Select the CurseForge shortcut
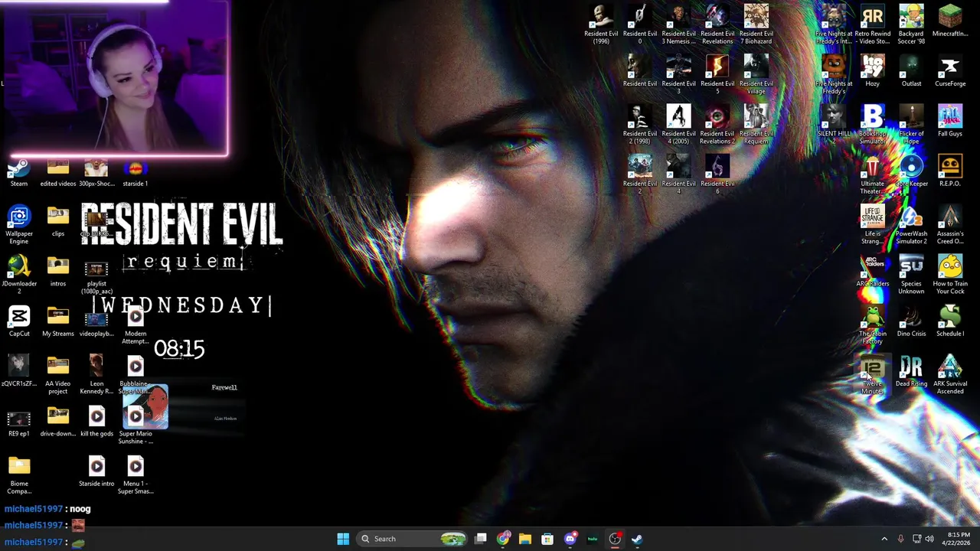 (x=950, y=70)
